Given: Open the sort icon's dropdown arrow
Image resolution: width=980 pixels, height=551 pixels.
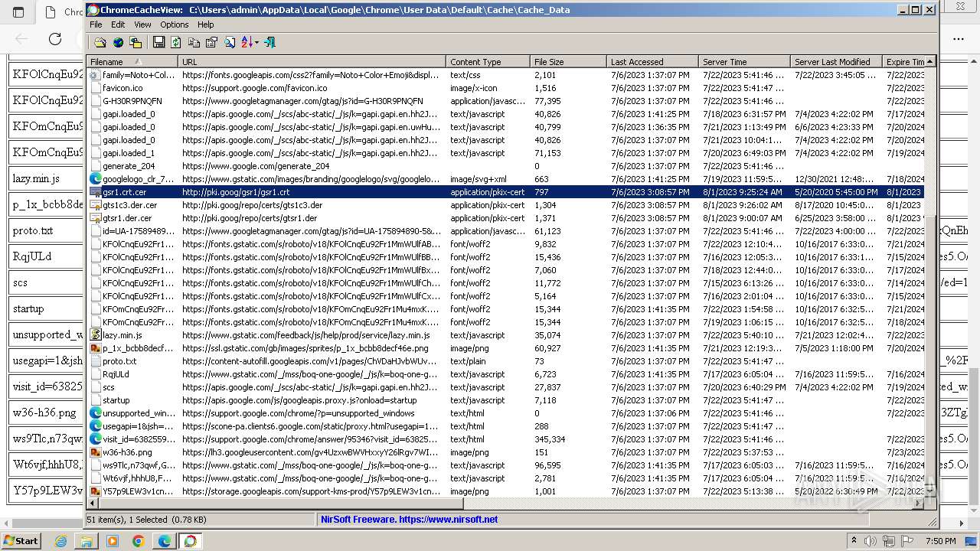Looking at the screenshot, I should [256, 42].
